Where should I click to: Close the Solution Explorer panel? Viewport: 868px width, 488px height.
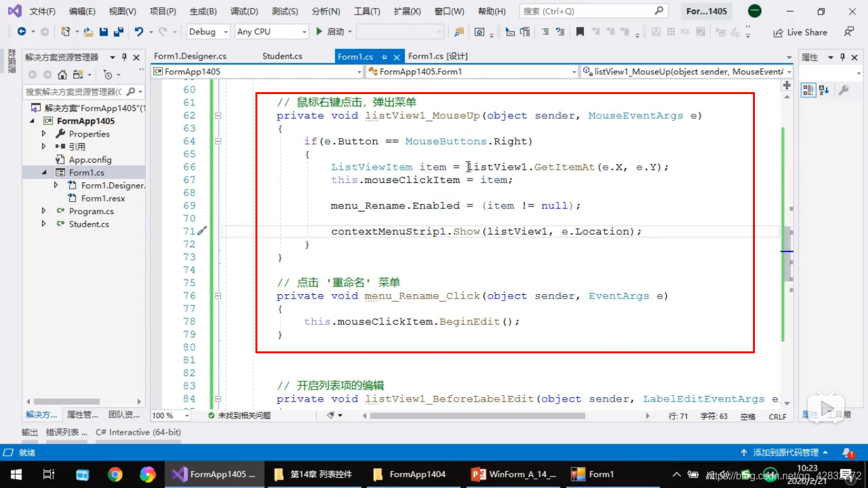tap(136, 57)
